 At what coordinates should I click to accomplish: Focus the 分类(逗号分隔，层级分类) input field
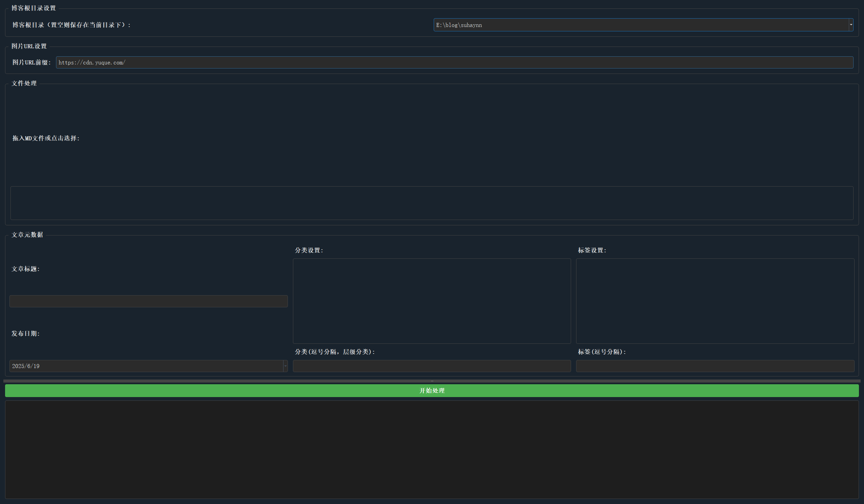click(x=432, y=366)
